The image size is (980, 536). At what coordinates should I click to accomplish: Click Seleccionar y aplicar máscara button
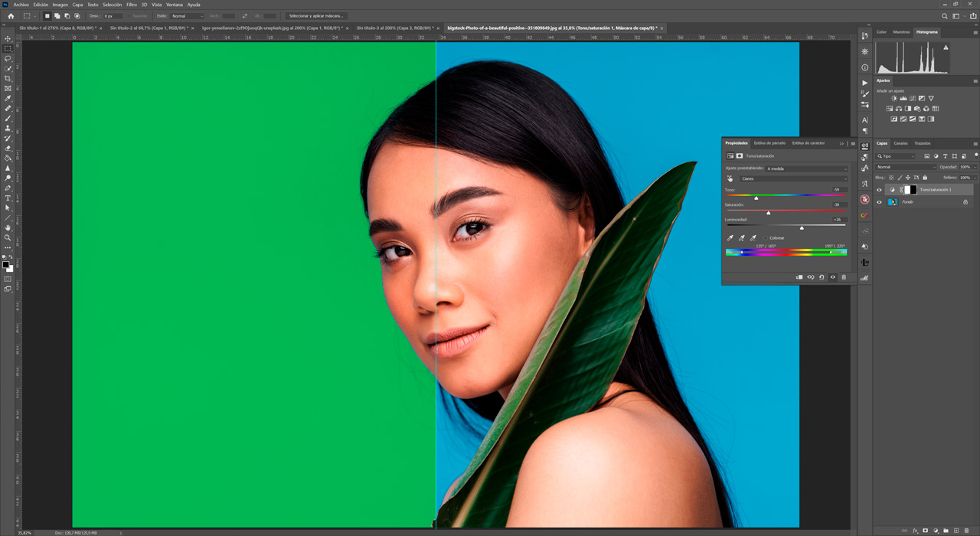(315, 15)
